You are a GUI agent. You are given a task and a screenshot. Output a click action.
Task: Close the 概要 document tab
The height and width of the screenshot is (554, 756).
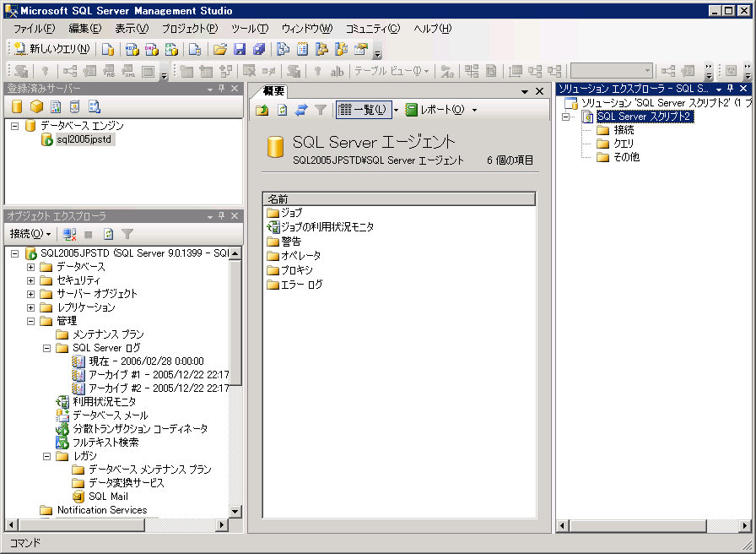click(x=539, y=91)
